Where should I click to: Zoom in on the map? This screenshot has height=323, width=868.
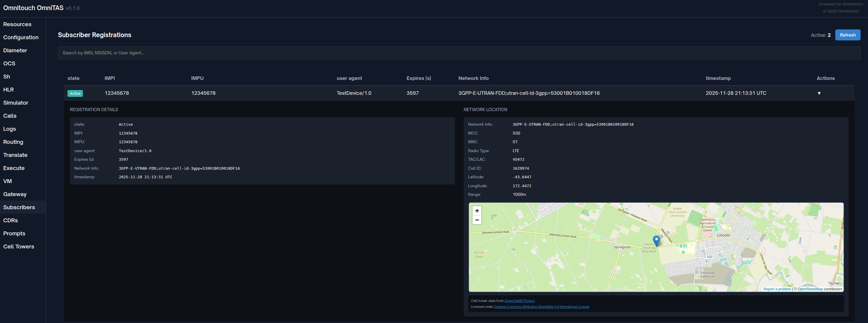477,211
